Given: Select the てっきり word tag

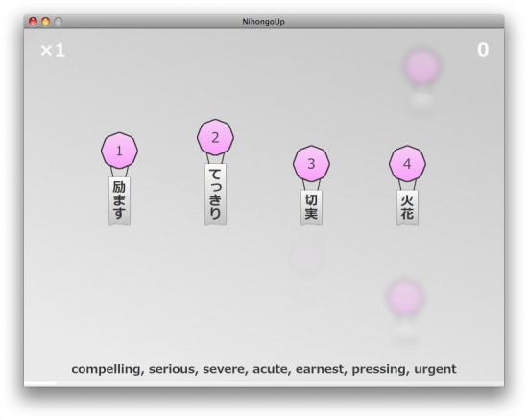Looking at the screenshot, I should (x=215, y=195).
